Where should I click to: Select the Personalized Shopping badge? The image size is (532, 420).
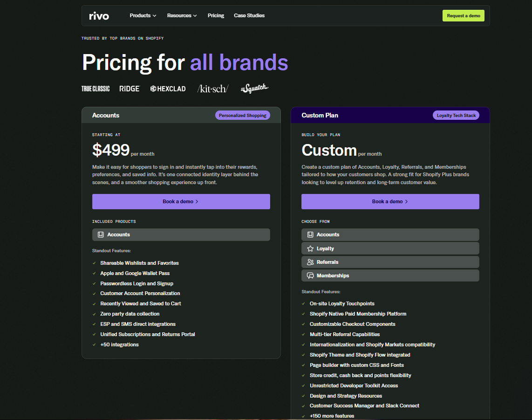[x=242, y=115]
